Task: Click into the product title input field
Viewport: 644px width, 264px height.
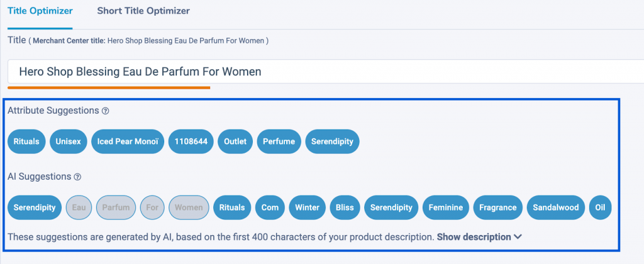Action: (325, 72)
